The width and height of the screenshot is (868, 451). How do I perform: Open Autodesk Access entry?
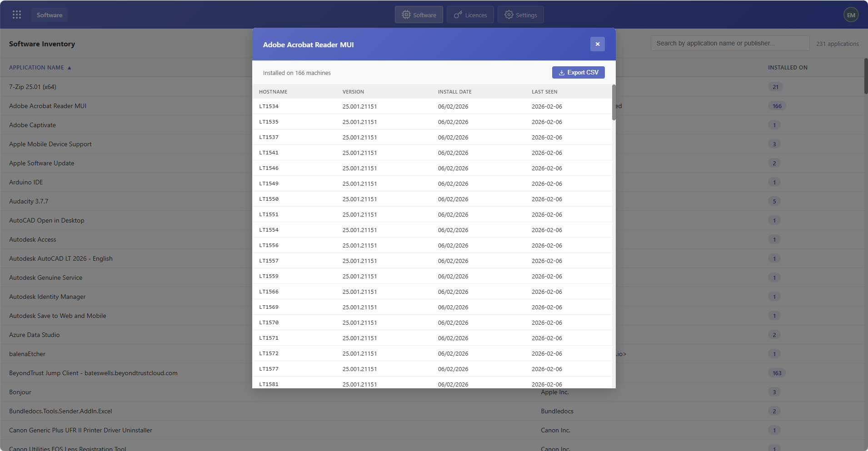pos(33,239)
